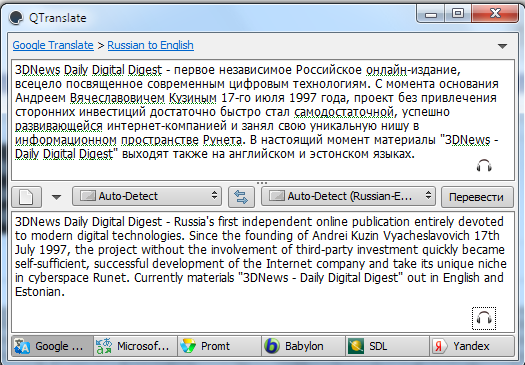Minimize the QTranslate window

(431, 14)
